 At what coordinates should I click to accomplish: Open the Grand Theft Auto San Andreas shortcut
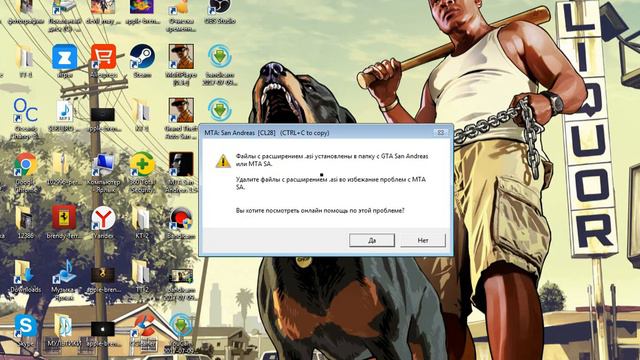tap(181, 110)
